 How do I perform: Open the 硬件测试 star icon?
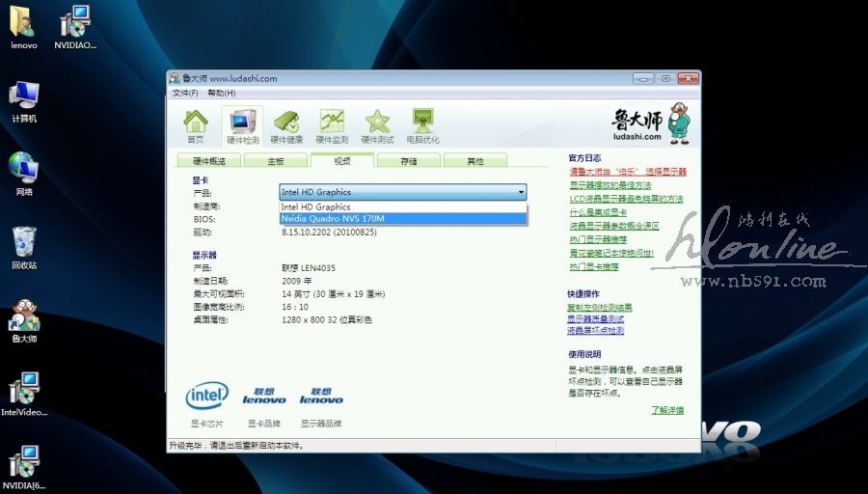pos(377,126)
